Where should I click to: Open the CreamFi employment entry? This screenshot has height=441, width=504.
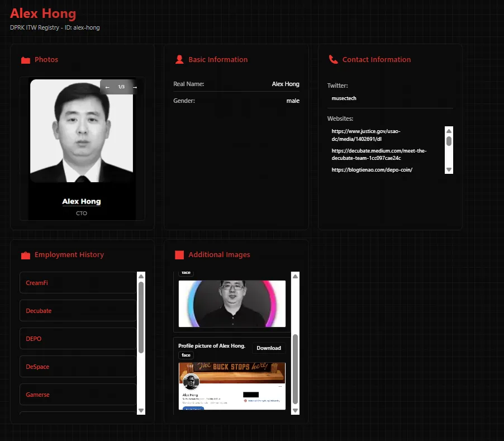[78, 283]
